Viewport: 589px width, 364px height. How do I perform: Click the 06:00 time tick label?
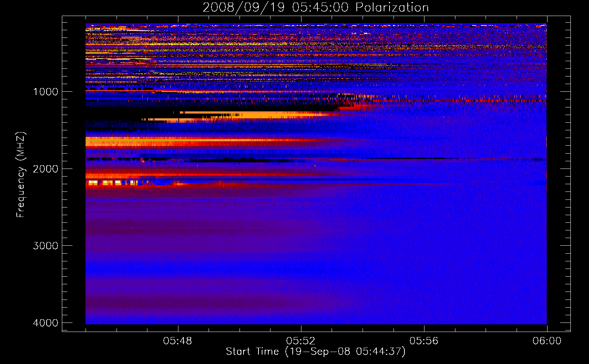click(547, 341)
